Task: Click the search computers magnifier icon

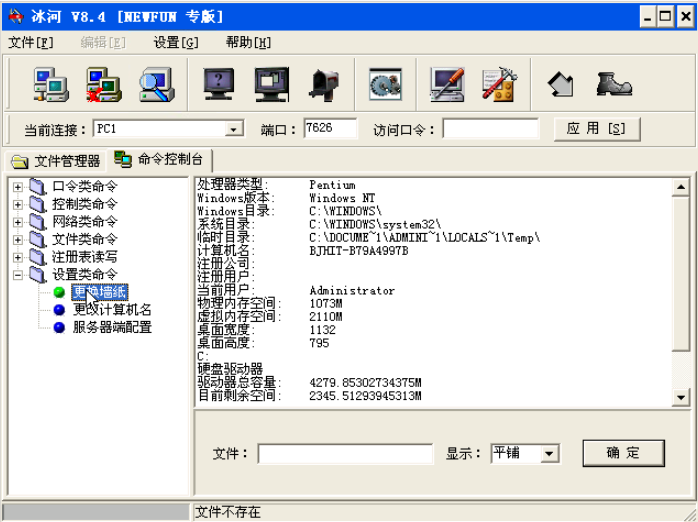Action: 156,85
